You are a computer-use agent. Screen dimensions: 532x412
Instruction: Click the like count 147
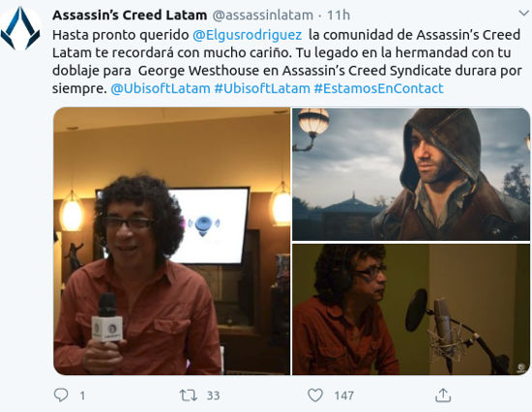pos(344,396)
